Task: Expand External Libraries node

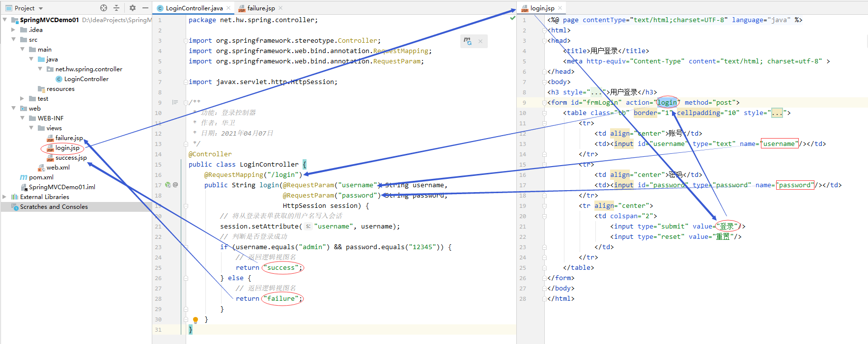Action: coord(4,197)
